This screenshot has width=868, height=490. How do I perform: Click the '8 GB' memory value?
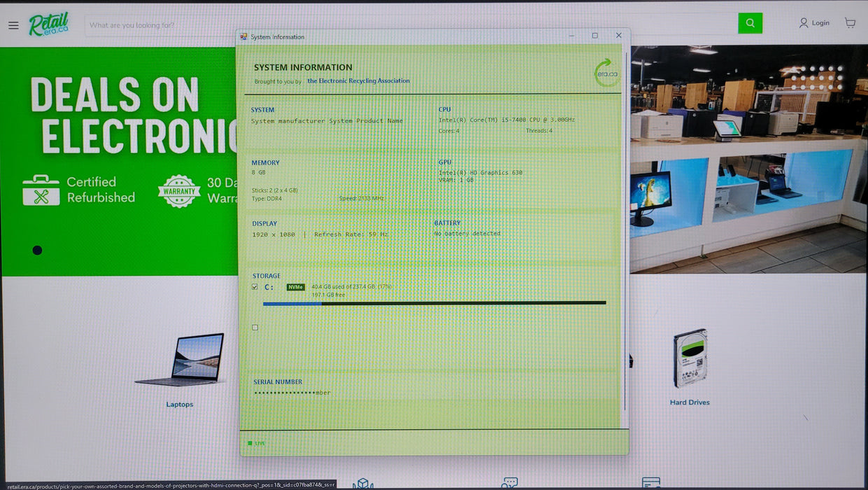(259, 172)
